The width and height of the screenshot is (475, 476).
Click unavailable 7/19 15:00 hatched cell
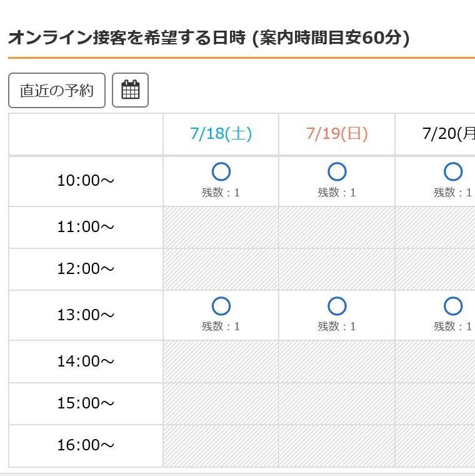click(x=337, y=403)
